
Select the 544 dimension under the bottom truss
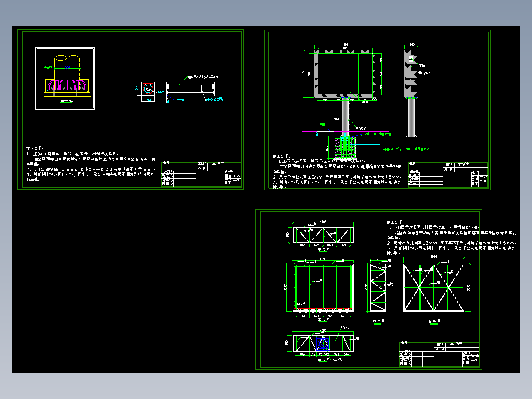(x=347, y=354)
